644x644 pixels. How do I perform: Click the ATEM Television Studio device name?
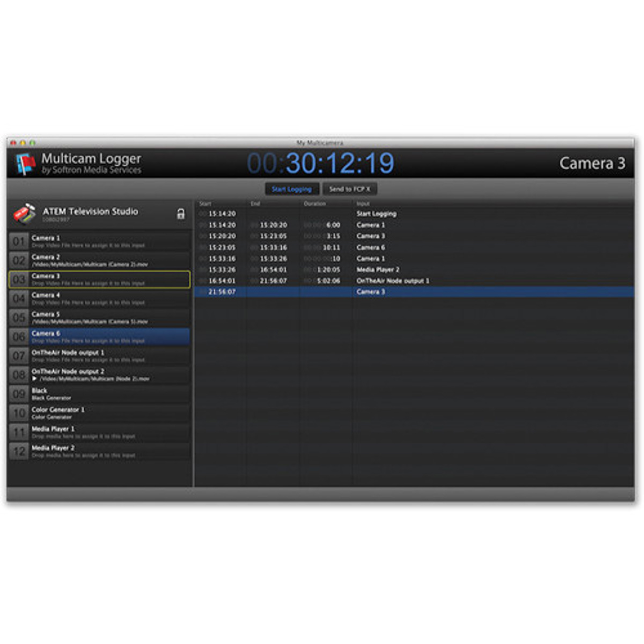(90, 211)
